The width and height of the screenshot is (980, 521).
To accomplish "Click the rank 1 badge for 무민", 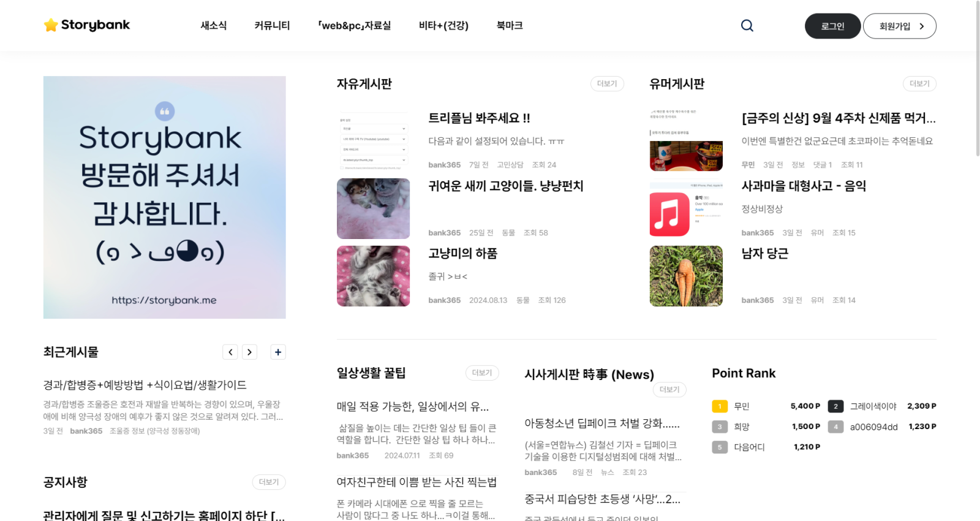I will coord(720,406).
